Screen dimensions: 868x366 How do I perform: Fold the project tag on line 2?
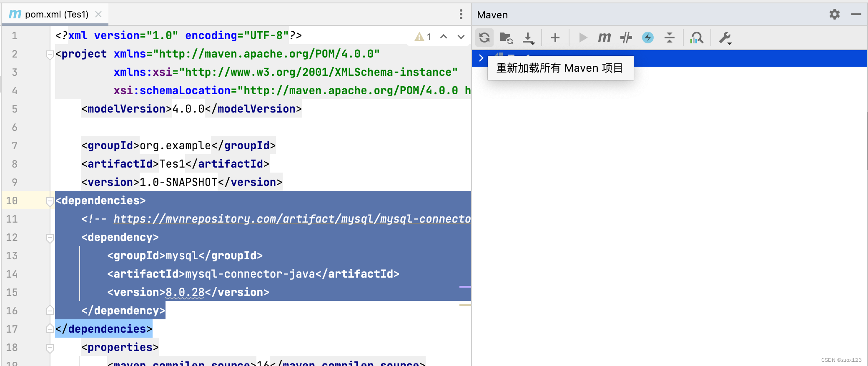pos(50,54)
